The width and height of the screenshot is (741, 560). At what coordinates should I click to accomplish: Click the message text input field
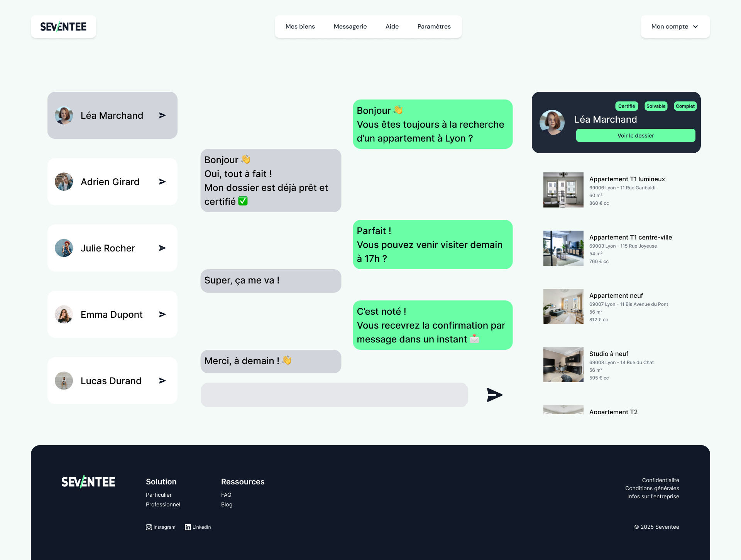pyautogui.click(x=334, y=395)
